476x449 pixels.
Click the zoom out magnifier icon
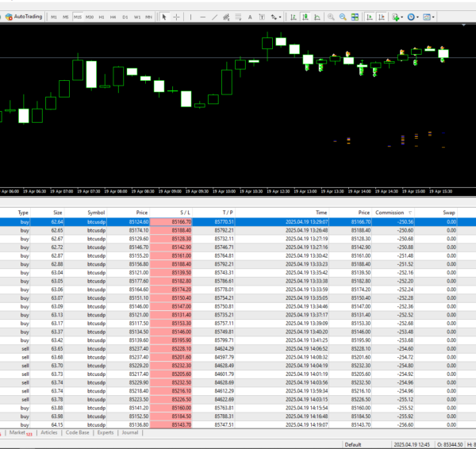pyautogui.click(x=342, y=16)
